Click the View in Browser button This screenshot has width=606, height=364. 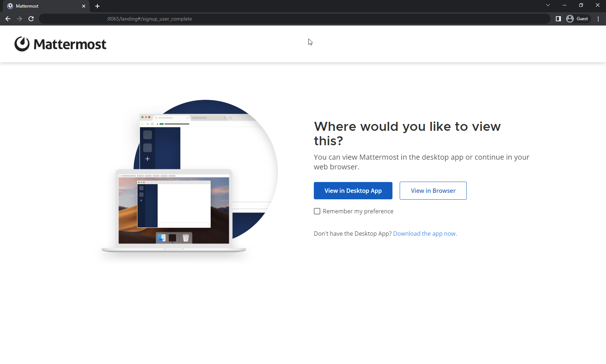[x=433, y=191]
